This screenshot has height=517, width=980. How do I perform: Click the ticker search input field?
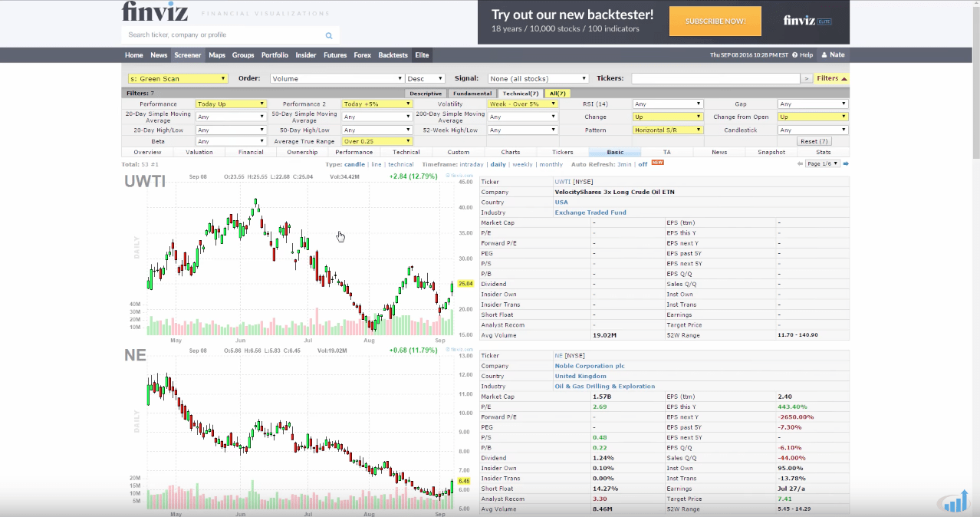point(223,35)
